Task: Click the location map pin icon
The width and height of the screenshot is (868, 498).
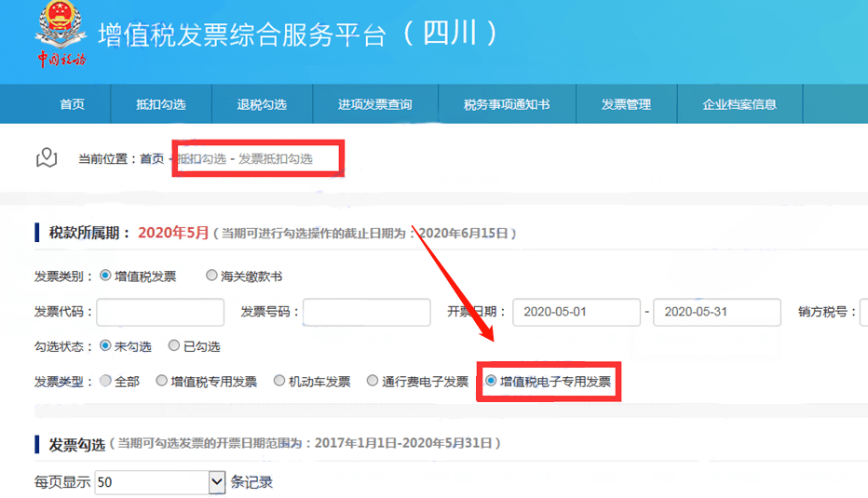Action: (x=47, y=158)
